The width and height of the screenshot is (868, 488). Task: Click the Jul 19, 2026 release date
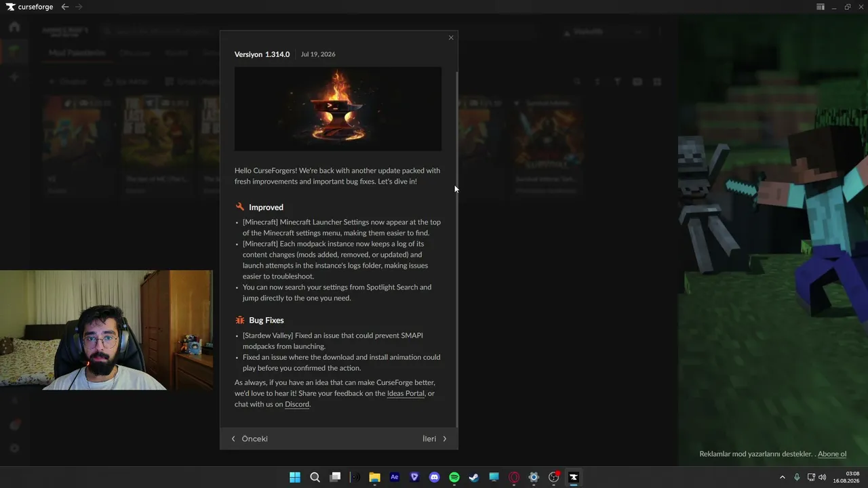point(318,54)
